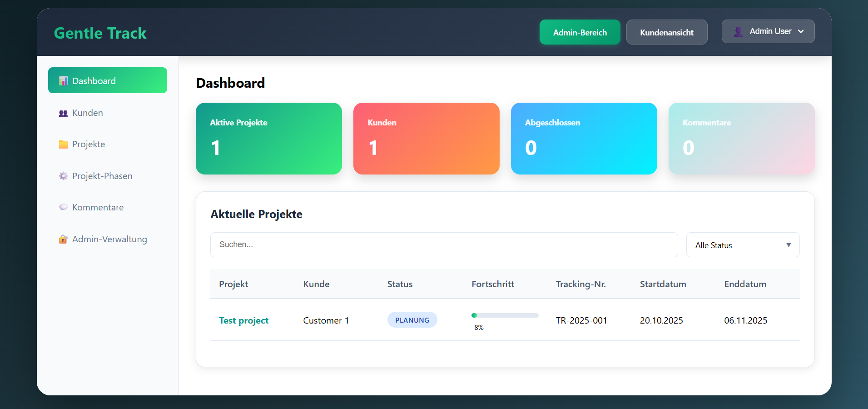
Task: Click the Dashboard bar chart icon
Action: pos(63,81)
